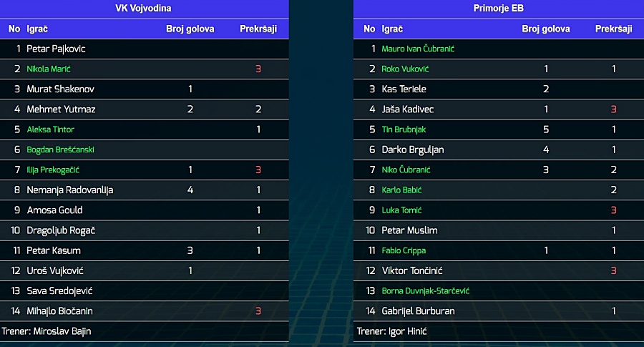Select goalkeeper Mauro Ivan Čubranić
The image size is (644, 347).
pyautogui.click(x=418, y=49)
